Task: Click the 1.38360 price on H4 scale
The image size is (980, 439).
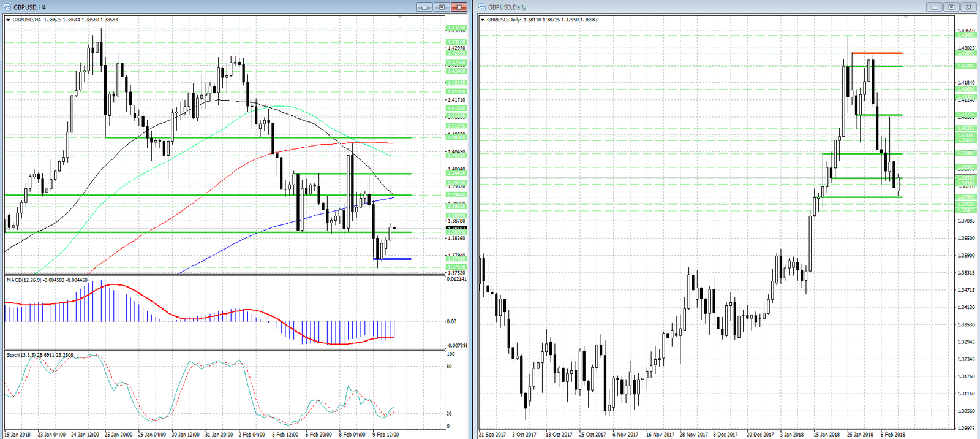Action: 456,238
